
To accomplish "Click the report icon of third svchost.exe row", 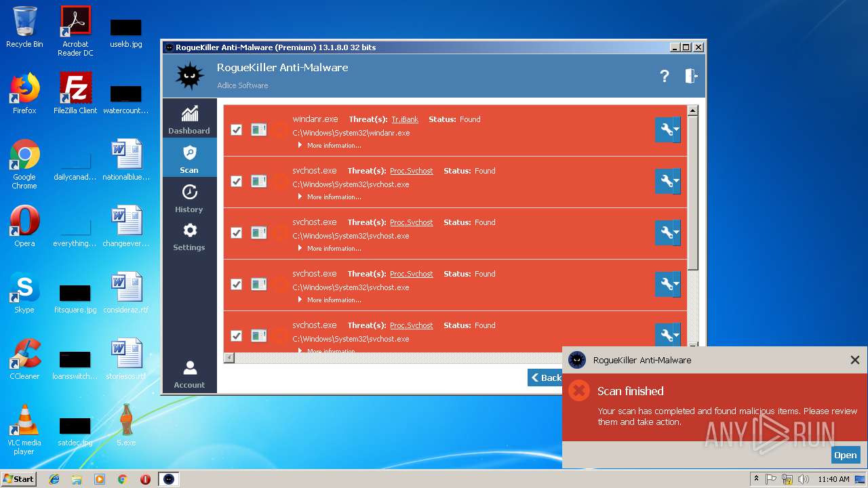I will 259,284.
